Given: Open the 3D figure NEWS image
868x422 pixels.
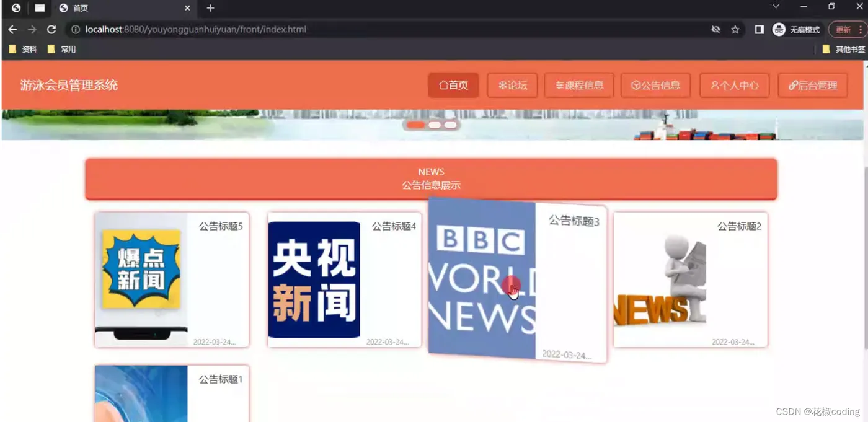Looking at the screenshot, I should coord(660,279).
